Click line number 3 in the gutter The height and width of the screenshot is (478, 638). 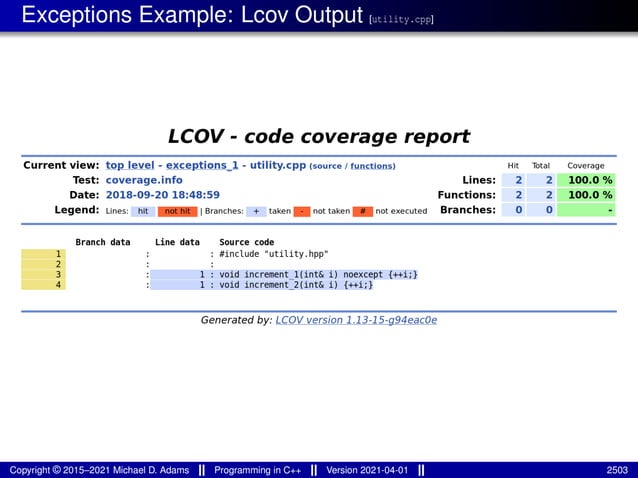44,274
